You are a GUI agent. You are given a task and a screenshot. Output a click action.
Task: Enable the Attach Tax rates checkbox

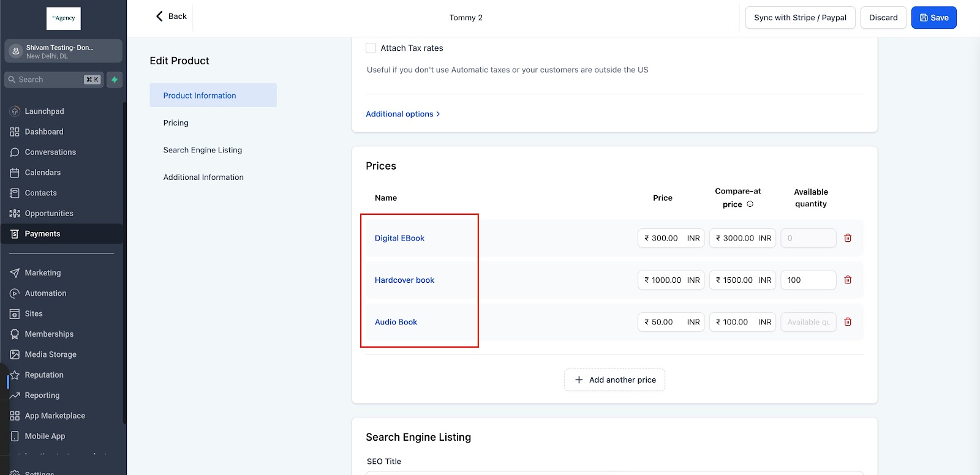click(x=371, y=48)
